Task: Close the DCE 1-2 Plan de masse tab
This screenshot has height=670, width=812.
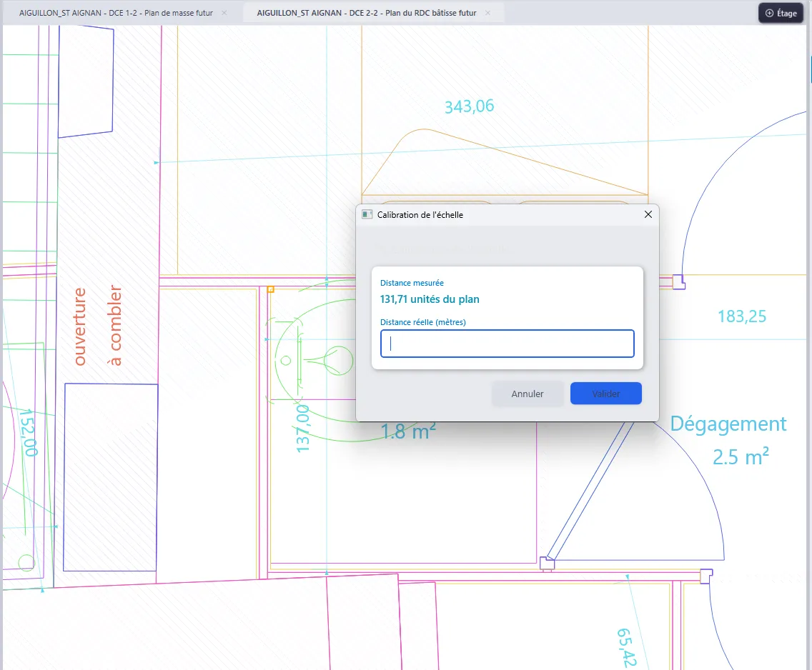Action: click(224, 13)
